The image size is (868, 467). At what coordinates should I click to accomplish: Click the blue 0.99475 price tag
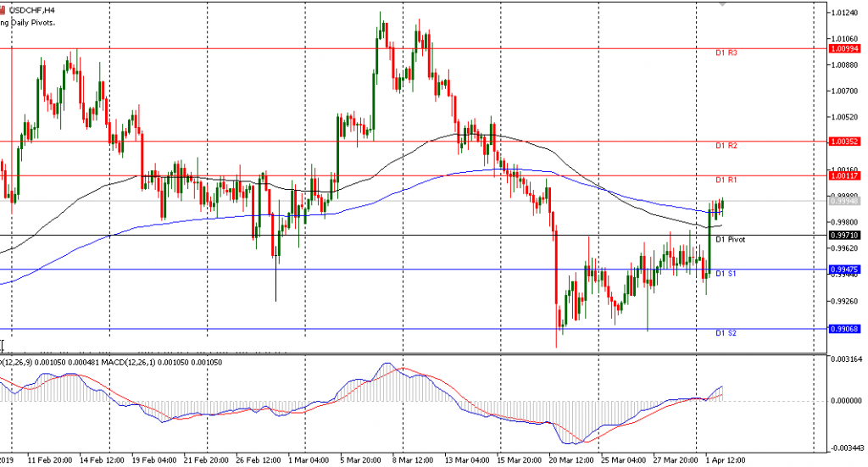tap(845, 270)
